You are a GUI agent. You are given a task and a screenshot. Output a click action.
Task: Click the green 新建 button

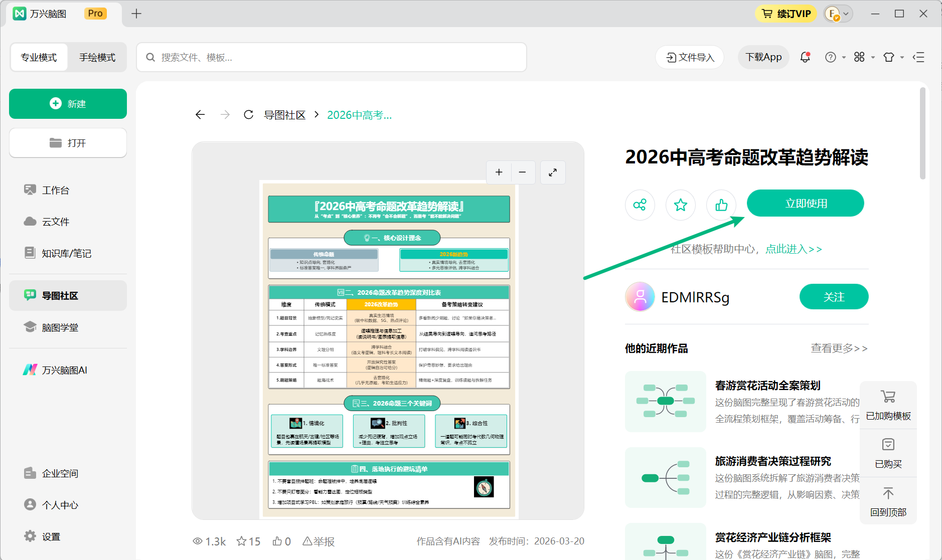point(68,104)
